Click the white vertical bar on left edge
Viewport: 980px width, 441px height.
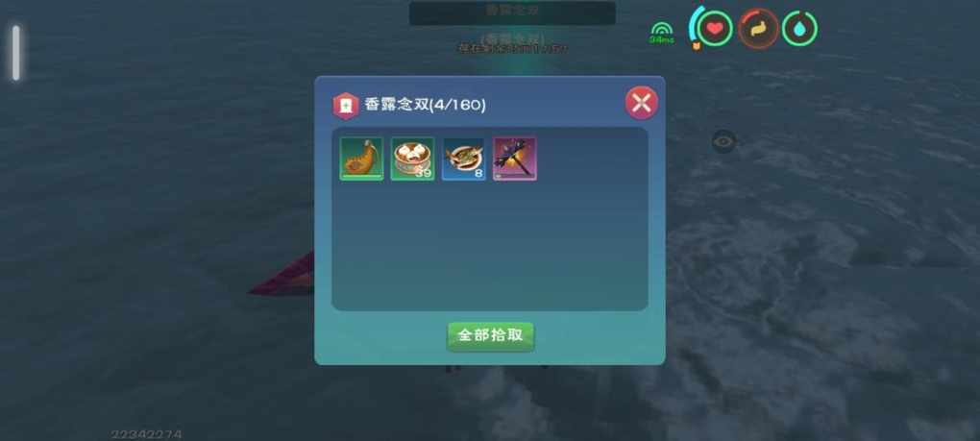click(x=16, y=53)
